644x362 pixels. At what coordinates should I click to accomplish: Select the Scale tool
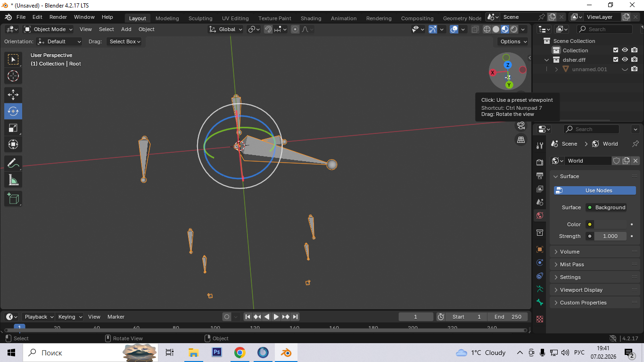click(13, 128)
